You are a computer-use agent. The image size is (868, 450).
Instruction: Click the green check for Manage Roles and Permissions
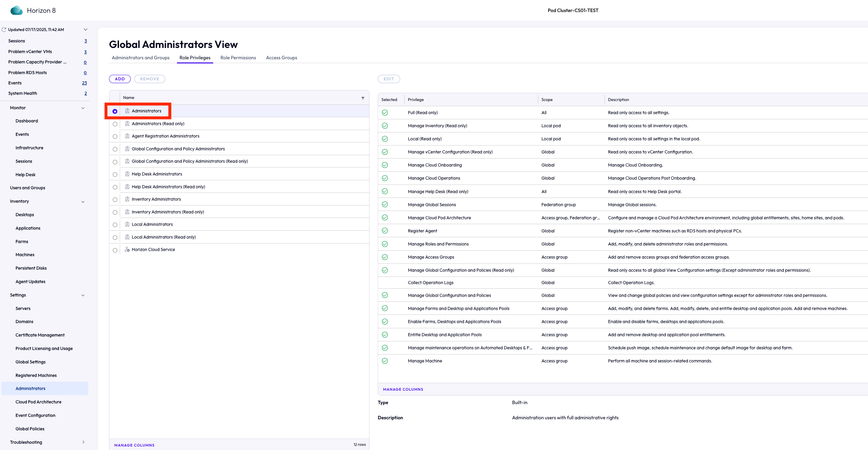385,244
